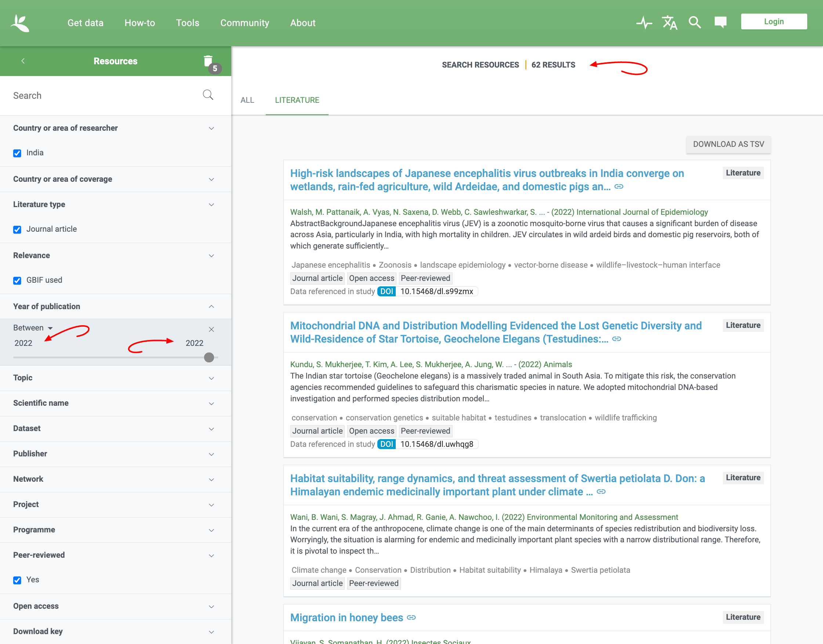Uncheck the Journal article checkbox
The image size is (823, 644).
tap(17, 229)
